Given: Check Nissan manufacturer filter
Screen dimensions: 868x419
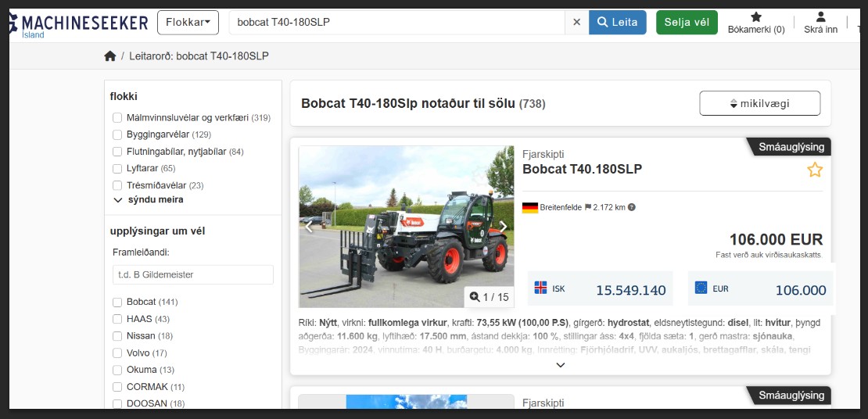Looking at the screenshot, I should (x=117, y=336).
